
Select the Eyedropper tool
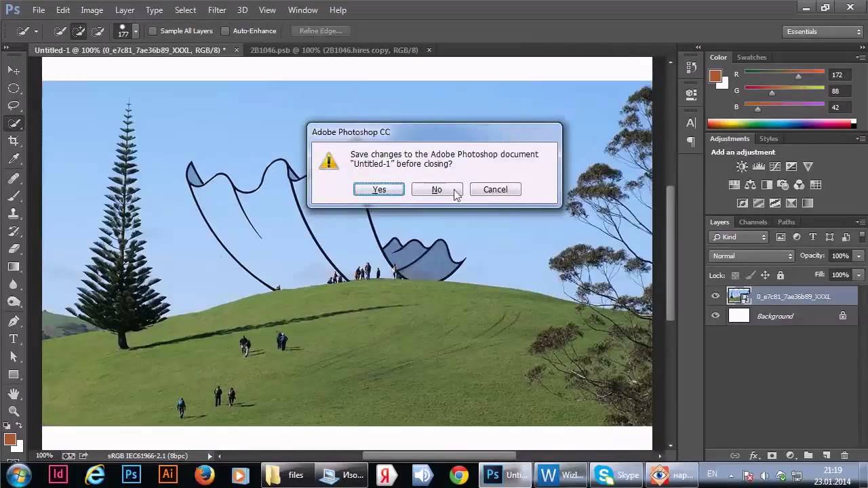[x=14, y=159]
